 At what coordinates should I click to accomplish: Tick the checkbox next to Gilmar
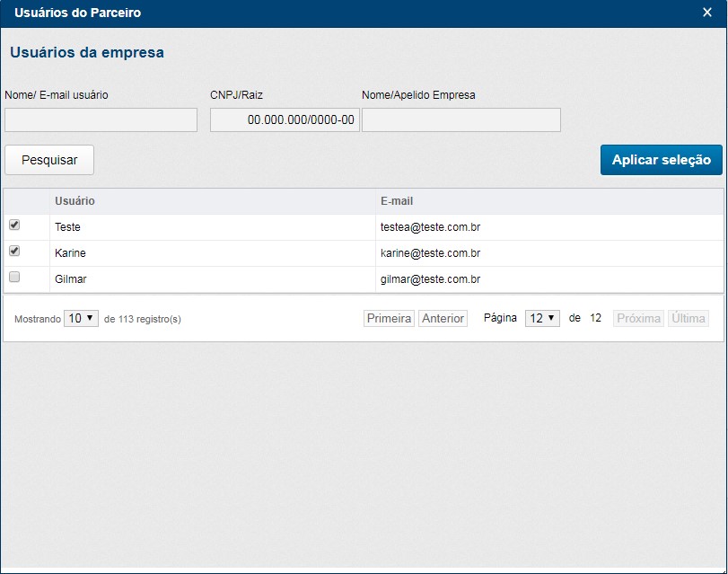coord(14,278)
